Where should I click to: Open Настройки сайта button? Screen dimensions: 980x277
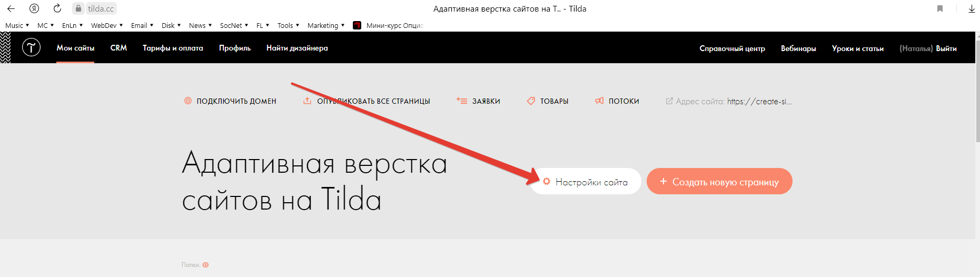pyautogui.click(x=586, y=181)
